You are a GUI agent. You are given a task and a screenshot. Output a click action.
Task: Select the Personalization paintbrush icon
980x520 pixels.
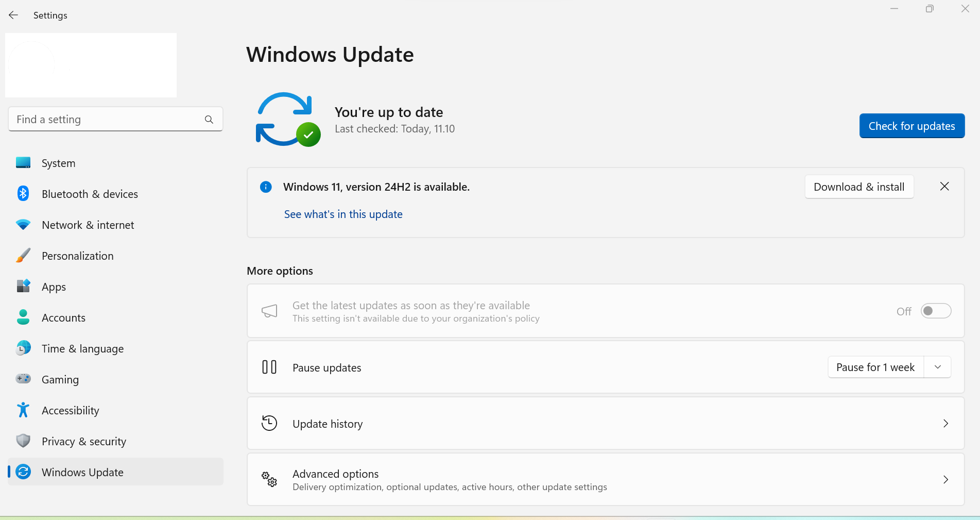click(x=23, y=255)
